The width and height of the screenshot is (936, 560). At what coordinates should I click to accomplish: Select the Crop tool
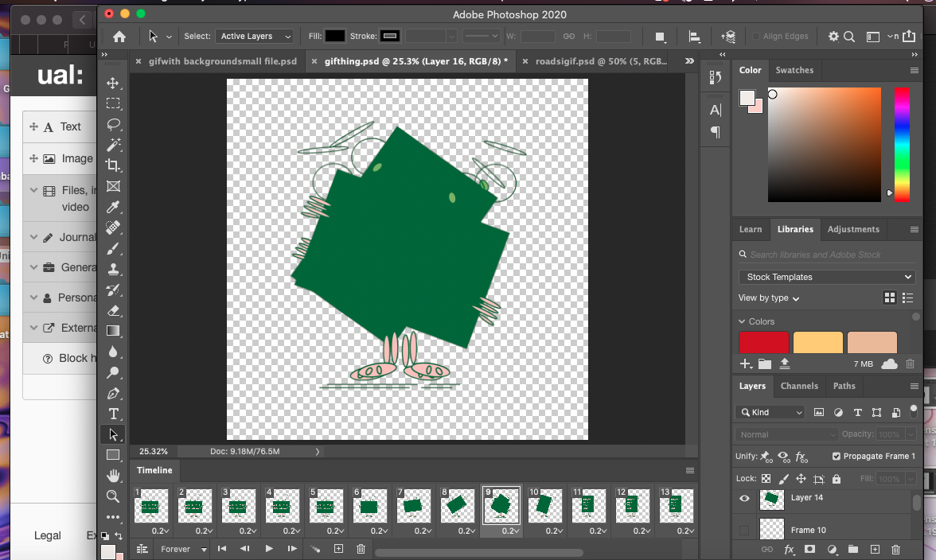(x=113, y=165)
